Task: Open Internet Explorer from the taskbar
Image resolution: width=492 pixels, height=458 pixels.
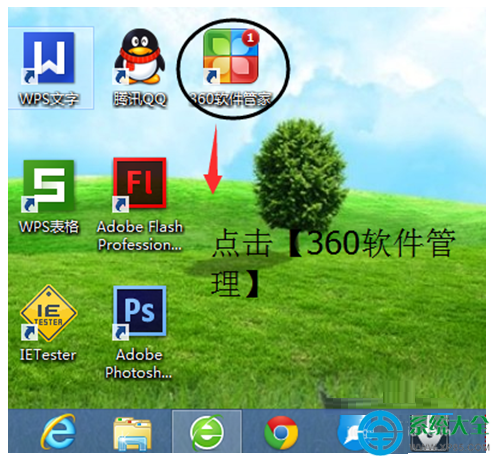Action: 59,432
